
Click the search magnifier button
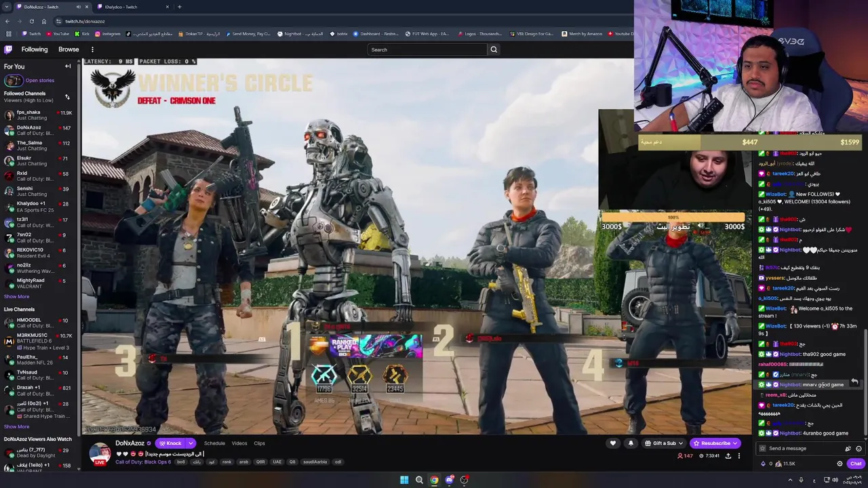click(494, 49)
